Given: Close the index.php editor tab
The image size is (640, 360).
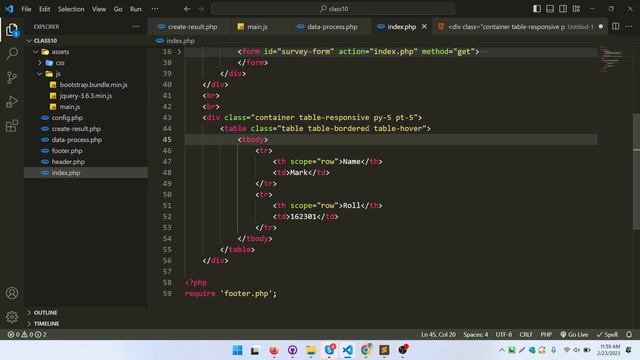Looking at the screenshot, I should tap(424, 27).
